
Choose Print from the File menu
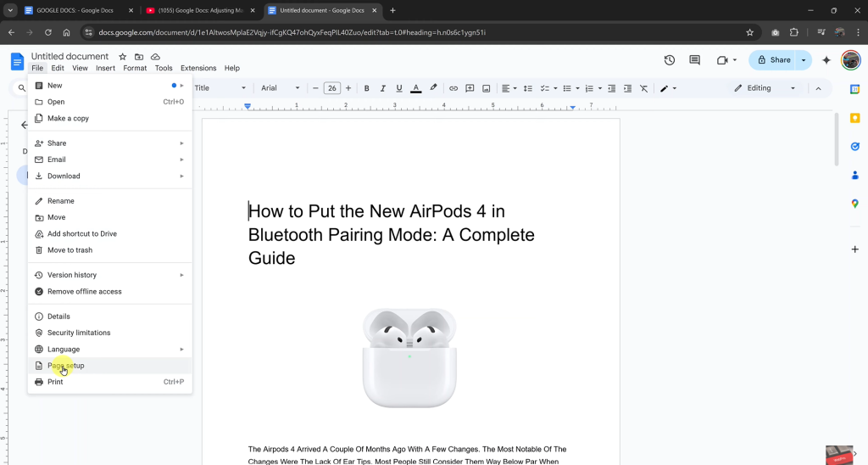110,382
